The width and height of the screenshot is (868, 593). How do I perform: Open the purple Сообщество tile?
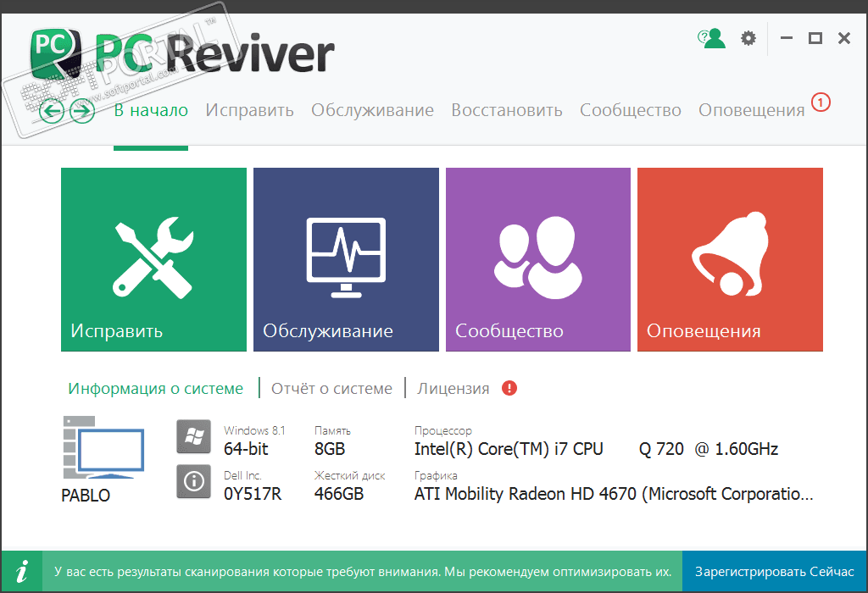[x=538, y=259]
